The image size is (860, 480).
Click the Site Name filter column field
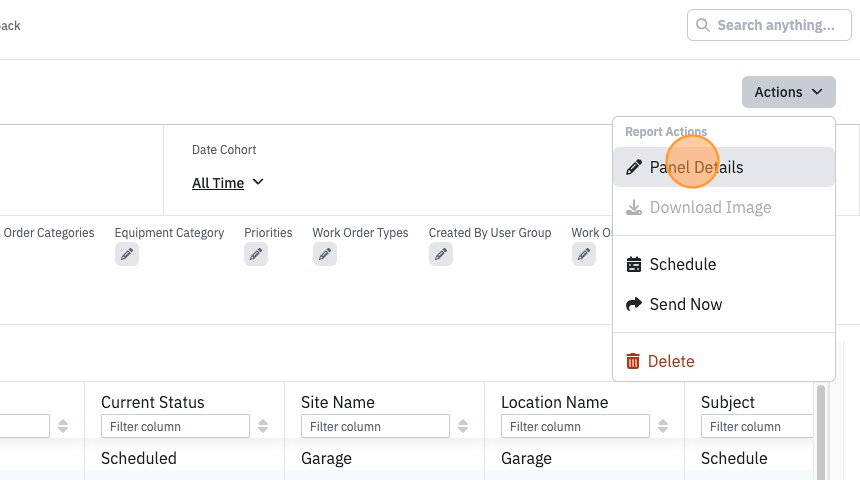click(x=375, y=426)
